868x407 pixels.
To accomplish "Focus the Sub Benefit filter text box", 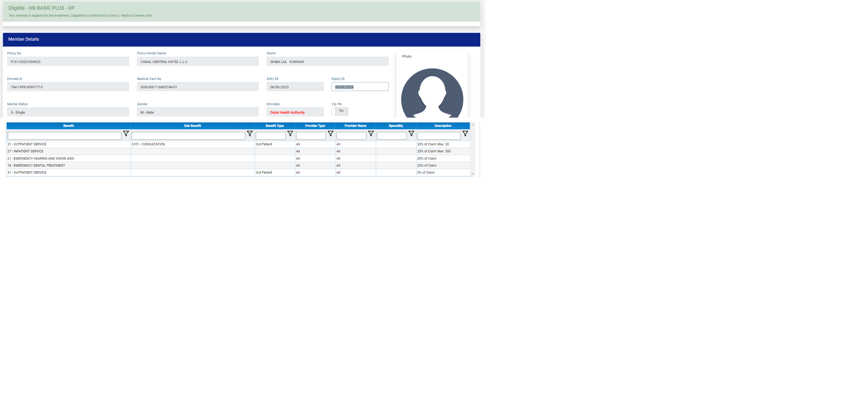I will (188, 136).
